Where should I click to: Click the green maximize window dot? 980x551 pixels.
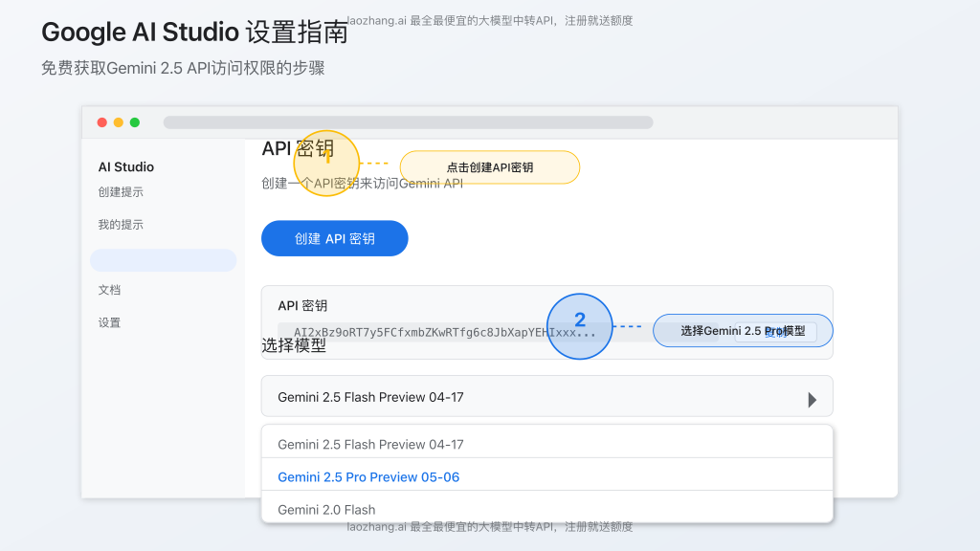[x=134, y=122]
